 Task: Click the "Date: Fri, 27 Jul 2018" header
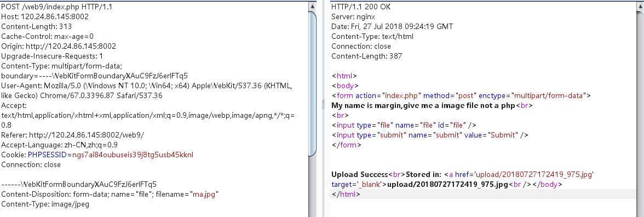pos(392,27)
